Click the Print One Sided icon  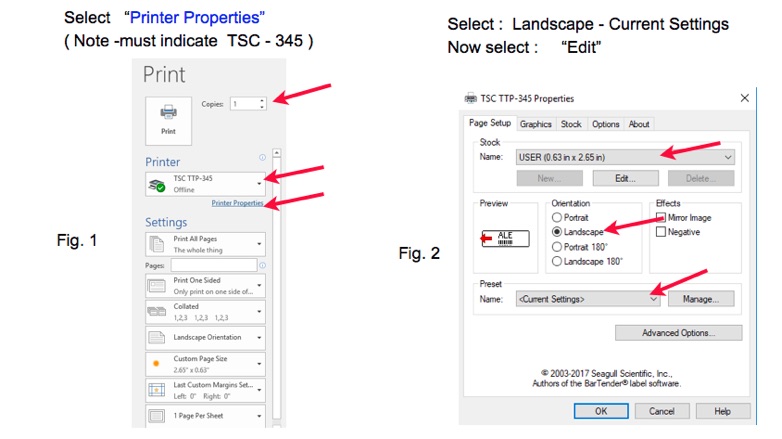pyautogui.click(x=157, y=286)
